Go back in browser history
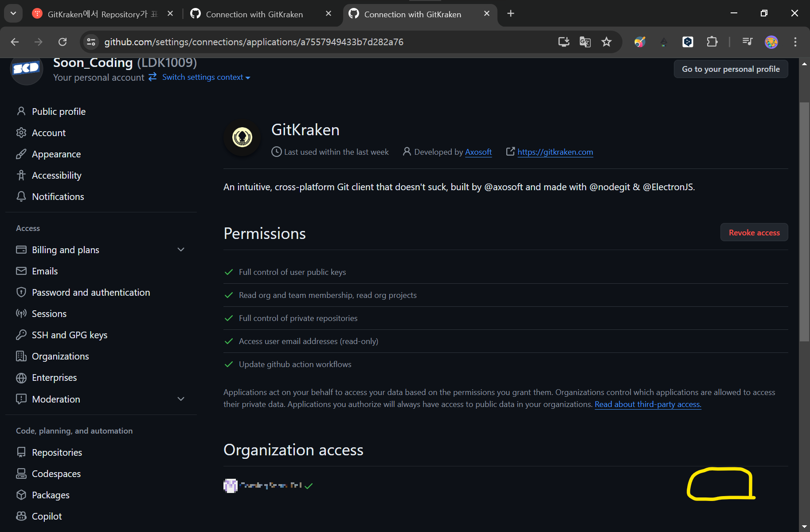The height and width of the screenshot is (532, 810). point(15,42)
